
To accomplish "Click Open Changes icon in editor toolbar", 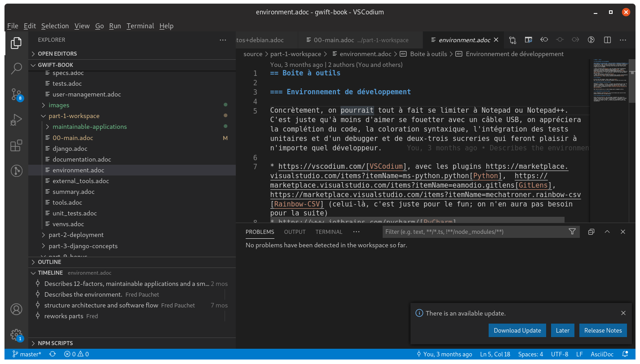I will click(512, 40).
